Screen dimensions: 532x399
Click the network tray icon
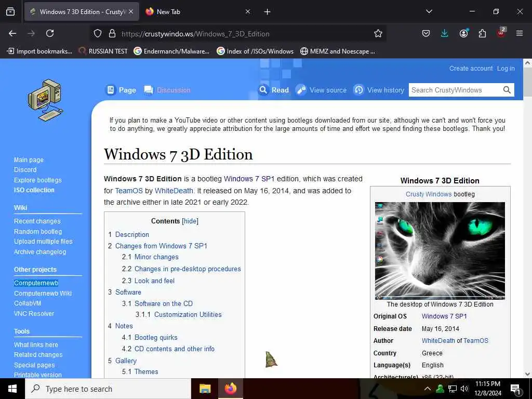[x=453, y=389]
